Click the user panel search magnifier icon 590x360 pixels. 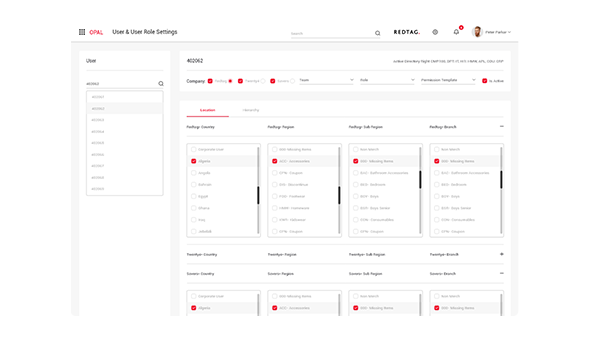coord(161,84)
